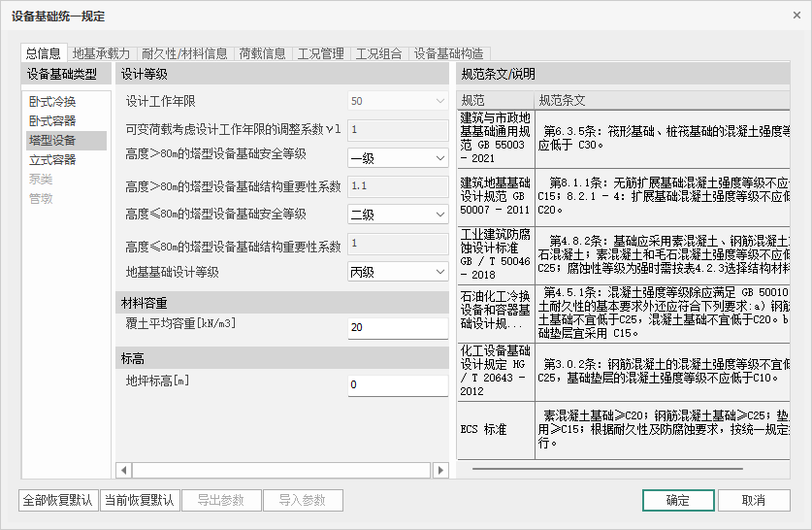
Task: Go to the 设备基础构造 tab
Action: (x=448, y=53)
